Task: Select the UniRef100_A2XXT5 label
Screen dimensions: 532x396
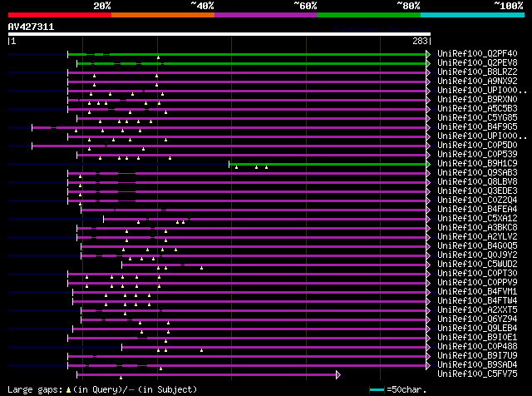Action: tap(477, 310)
